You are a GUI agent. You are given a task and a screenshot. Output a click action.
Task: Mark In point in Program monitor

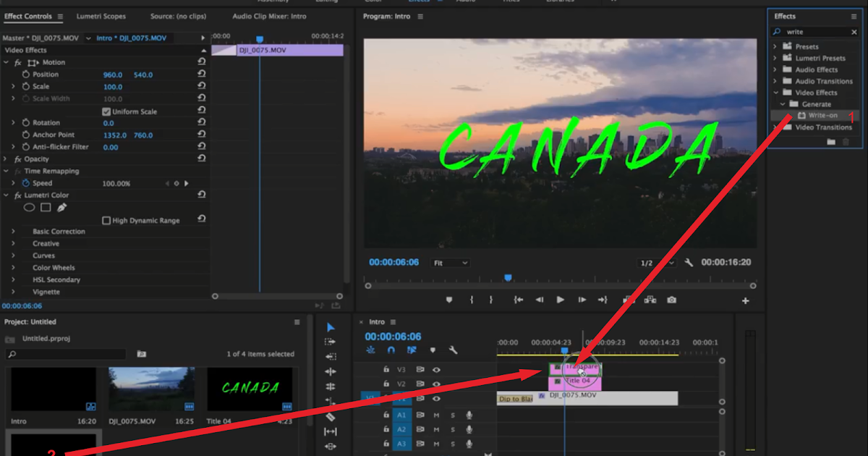pos(471,300)
